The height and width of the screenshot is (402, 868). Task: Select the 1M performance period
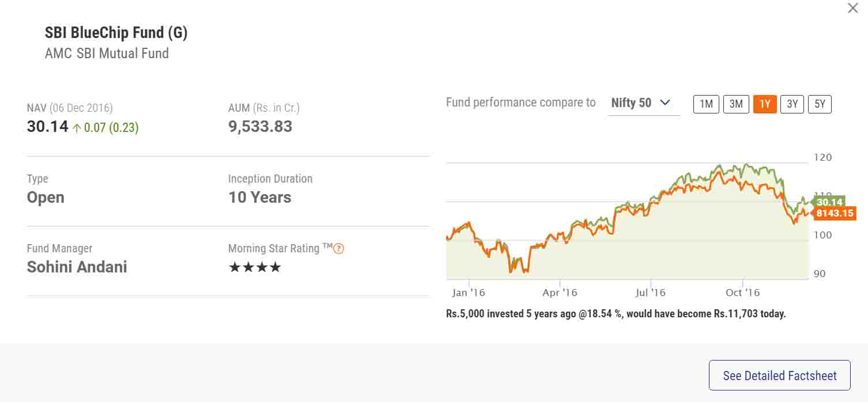pos(706,104)
